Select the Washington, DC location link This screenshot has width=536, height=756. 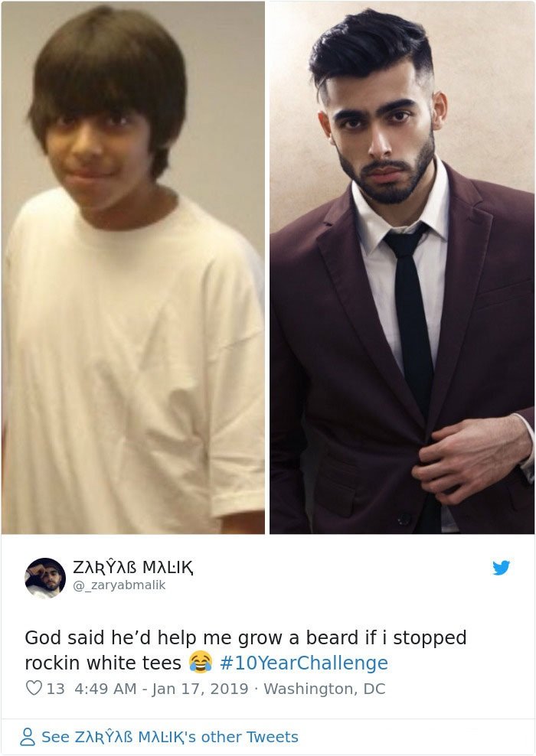pos(324,689)
